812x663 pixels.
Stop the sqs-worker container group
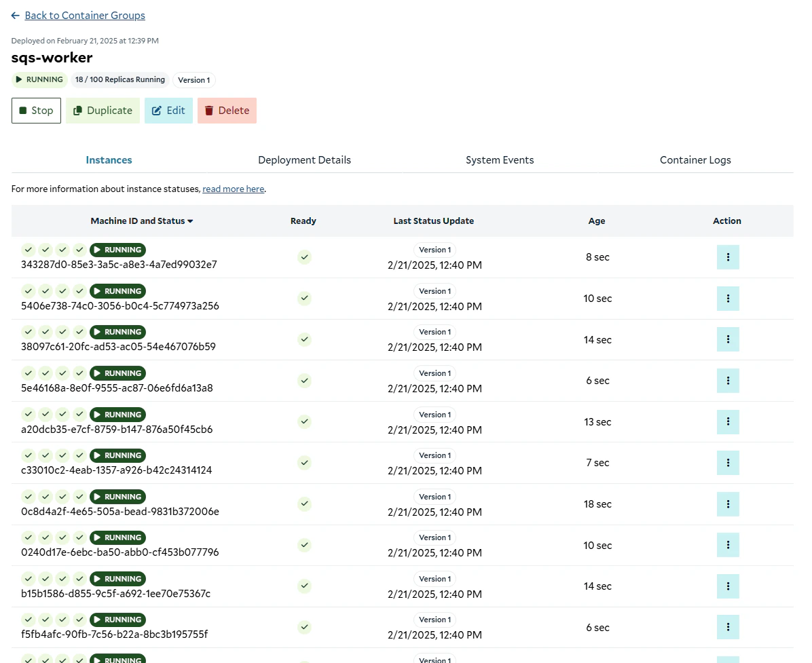tap(36, 110)
